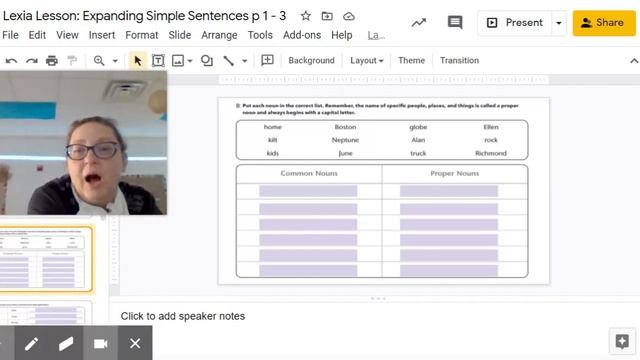640x360 pixels.
Task: Click the Explore button at bottom right
Action: click(622, 341)
